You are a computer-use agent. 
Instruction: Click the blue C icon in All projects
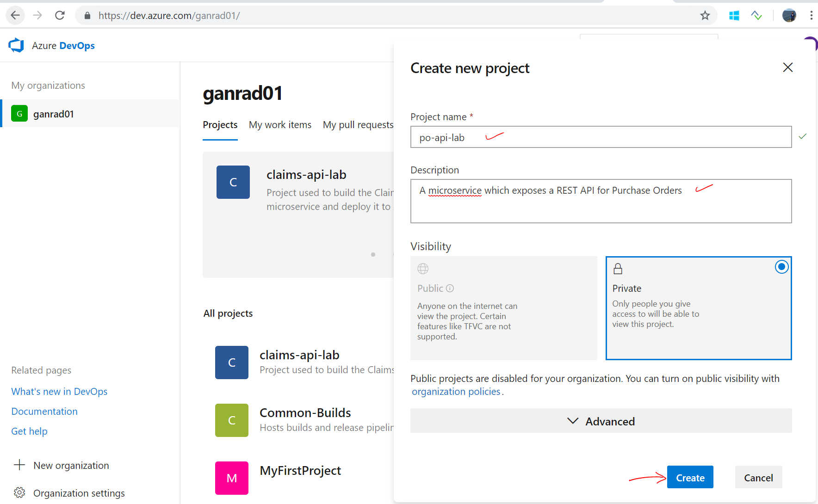tap(232, 363)
